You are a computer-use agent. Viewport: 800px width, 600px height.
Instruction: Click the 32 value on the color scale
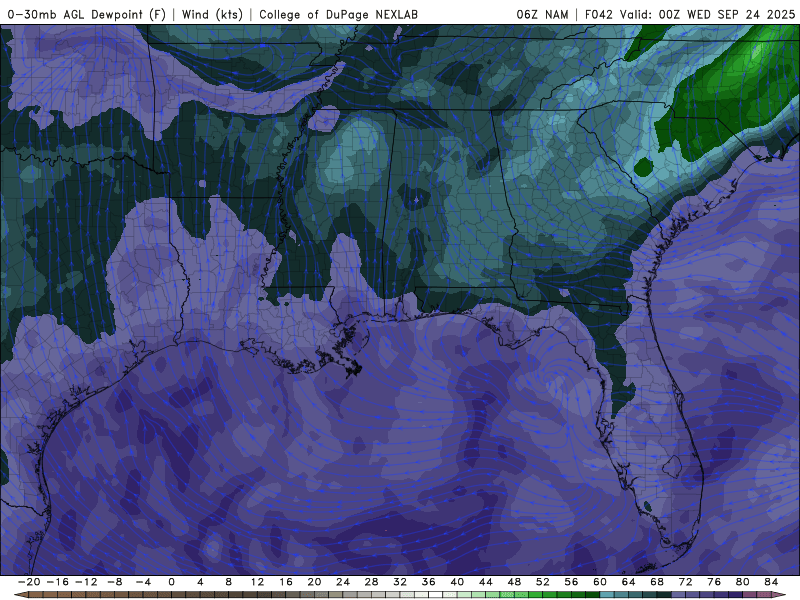coord(400,582)
